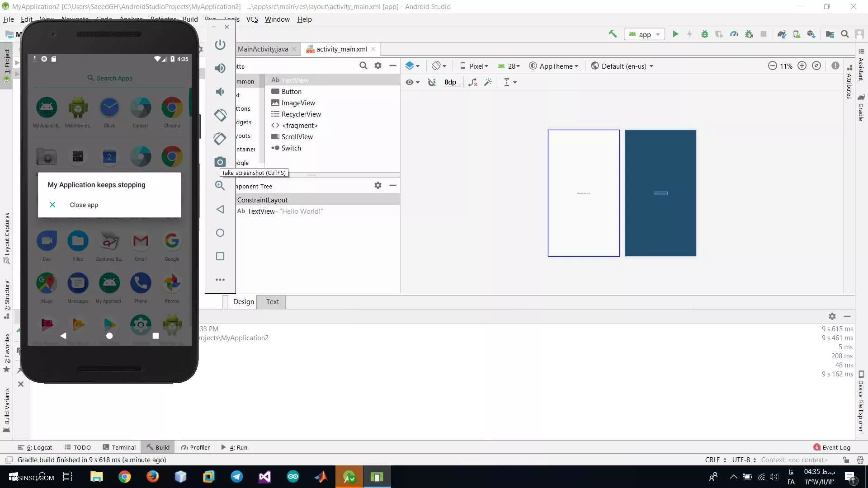The height and width of the screenshot is (488, 868).
Task: Open the Default (en-us) locale dropdown
Action: 622,66
